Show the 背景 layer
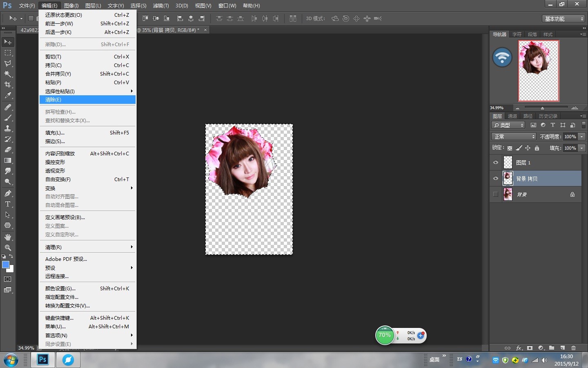Image resolution: width=588 pixels, height=368 pixels. (x=496, y=194)
